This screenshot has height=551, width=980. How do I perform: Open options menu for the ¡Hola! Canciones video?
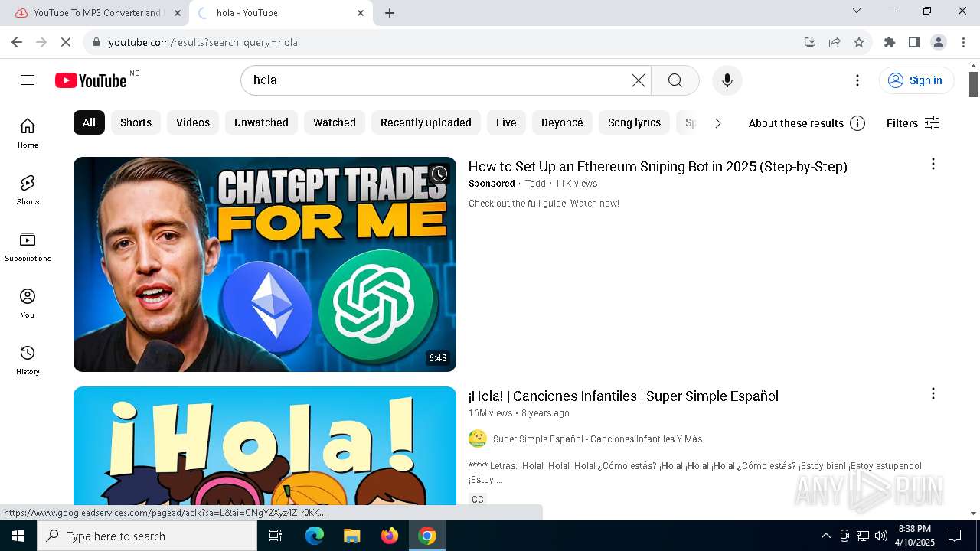[x=933, y=393]
